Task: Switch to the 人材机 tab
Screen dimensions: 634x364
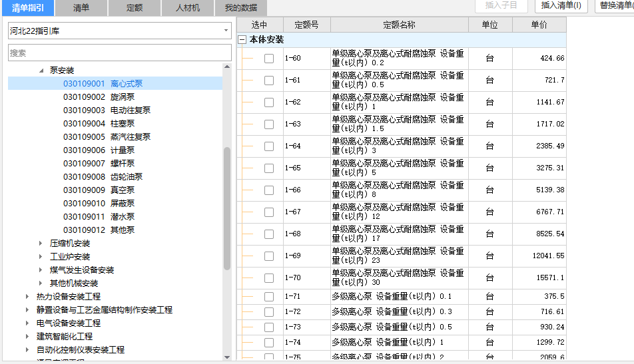Action: point(188,8)
